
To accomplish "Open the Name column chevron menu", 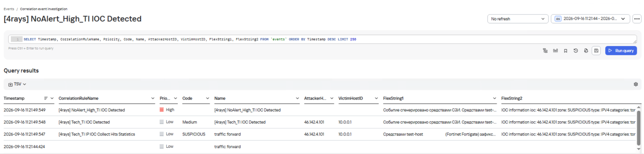I will click(297, 98).
